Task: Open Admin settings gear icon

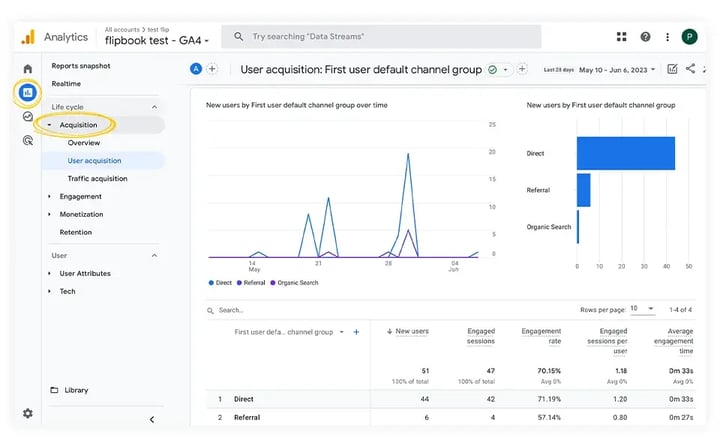Action: pos(28,413)
